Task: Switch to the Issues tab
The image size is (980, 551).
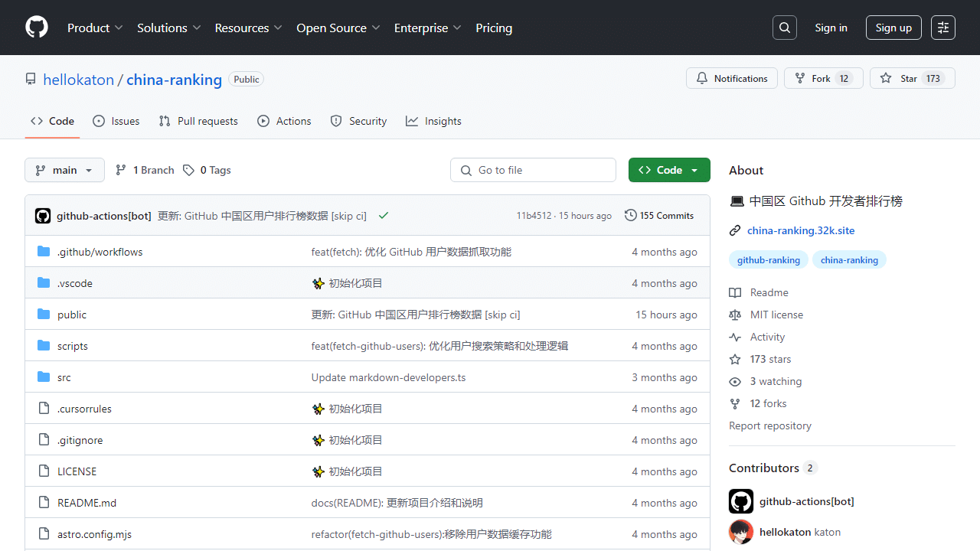Action: click(116, 121)
